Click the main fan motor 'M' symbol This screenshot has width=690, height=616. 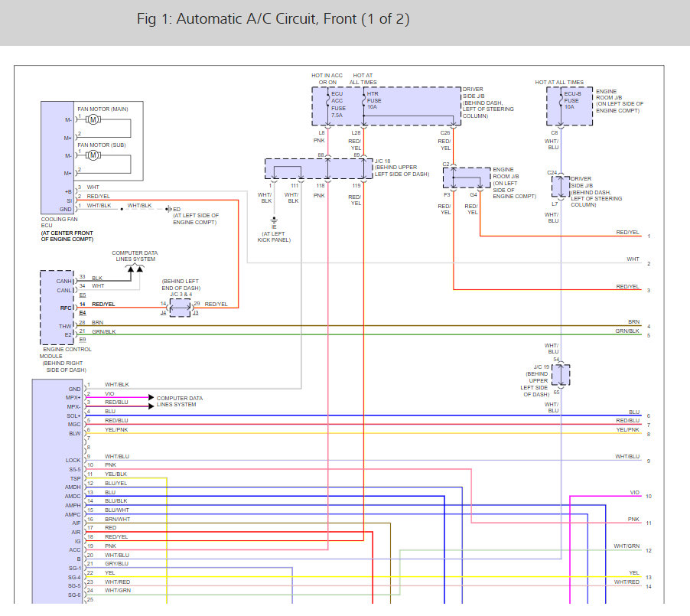tap(93, 119)
